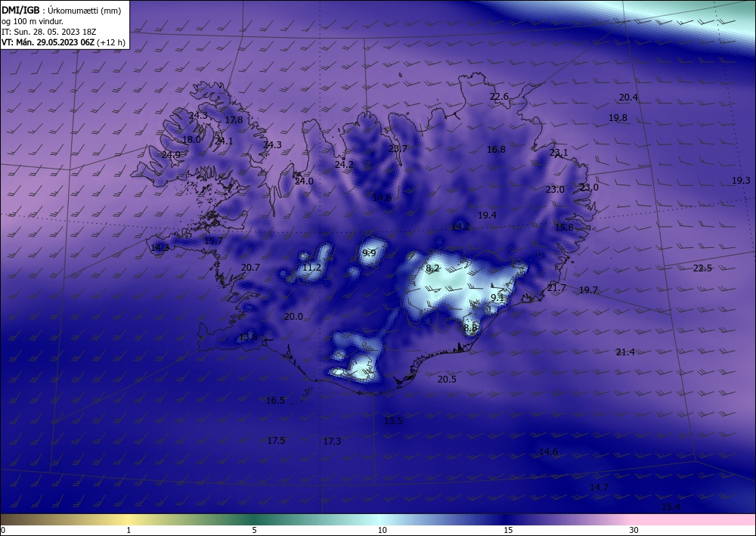756x536 pixels.
Task: Click the 9.9 value on the glacier
Action: tap(369, 253)
